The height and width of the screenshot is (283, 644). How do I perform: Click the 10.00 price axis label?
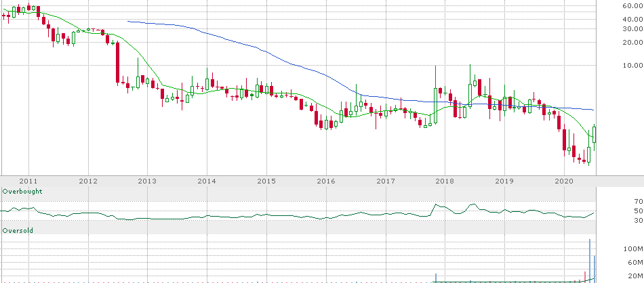pyautogui.click(x=632, y=65)
